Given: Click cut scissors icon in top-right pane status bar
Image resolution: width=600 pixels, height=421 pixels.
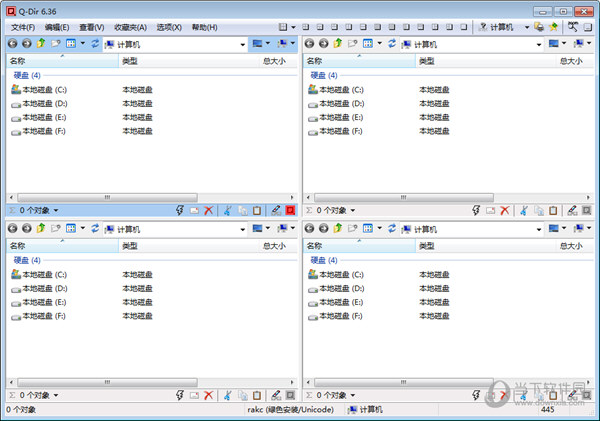Looking at the screenshot, I should [524, 210].
